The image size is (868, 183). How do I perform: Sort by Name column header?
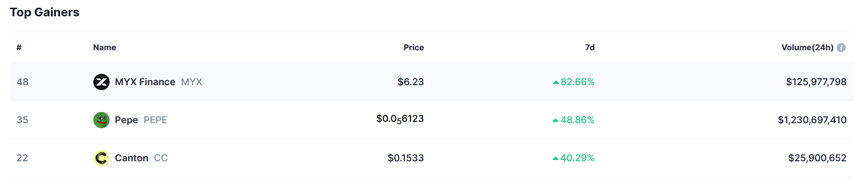tap(105, 48)
